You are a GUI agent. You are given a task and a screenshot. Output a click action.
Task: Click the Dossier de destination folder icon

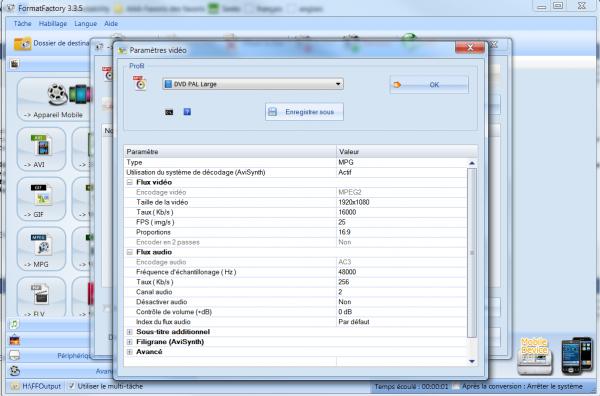(x=22, y=44)
